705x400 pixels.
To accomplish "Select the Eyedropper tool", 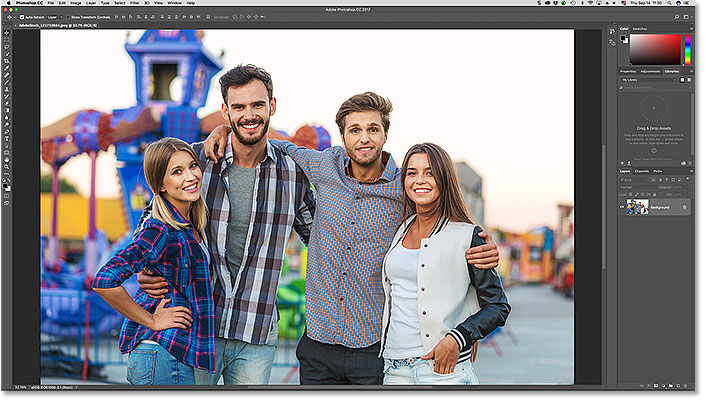I will tap(6, 68).
